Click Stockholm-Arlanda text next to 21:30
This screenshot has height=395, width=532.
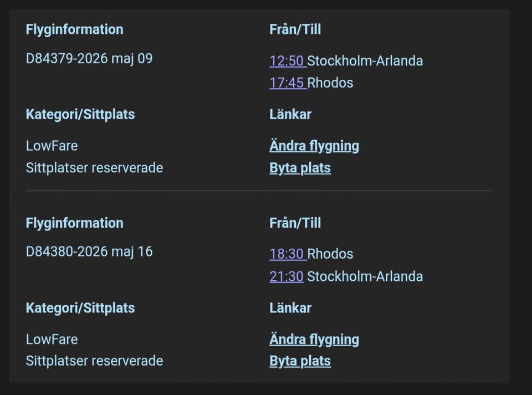365,276
